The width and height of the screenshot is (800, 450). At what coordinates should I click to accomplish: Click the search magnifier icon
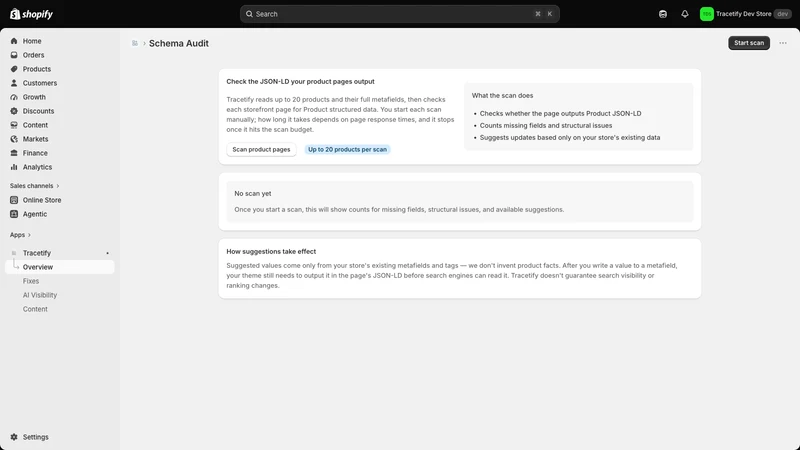249,14
